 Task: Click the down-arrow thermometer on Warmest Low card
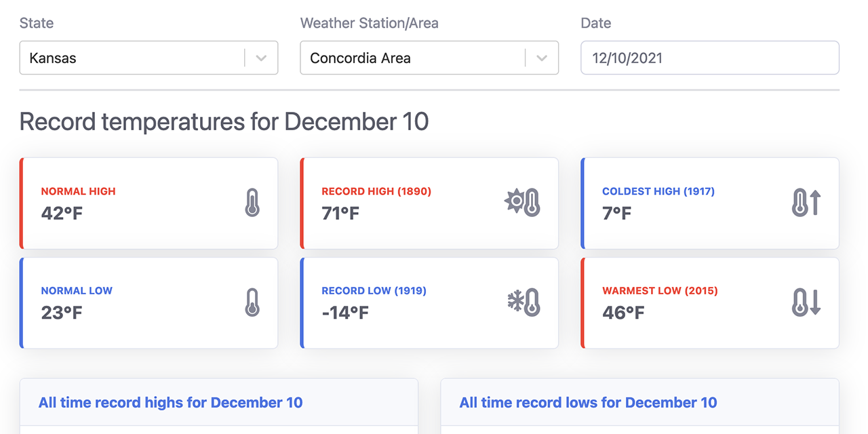pyautogui.click(x=806, y=302)
